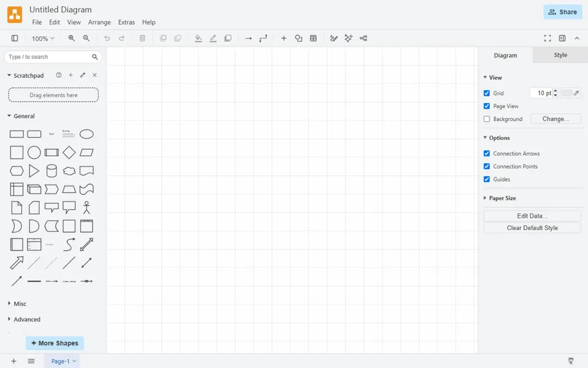Viewport: 588px width, 368px height.
Task: Open the Edit menu
Action: pyautogui.click(x=55, y=22)
